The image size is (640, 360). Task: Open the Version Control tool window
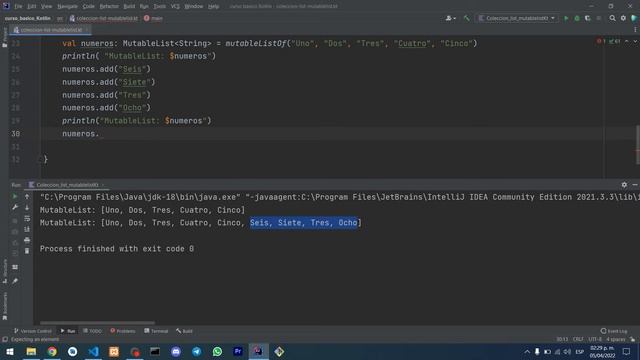pos(33,331)
